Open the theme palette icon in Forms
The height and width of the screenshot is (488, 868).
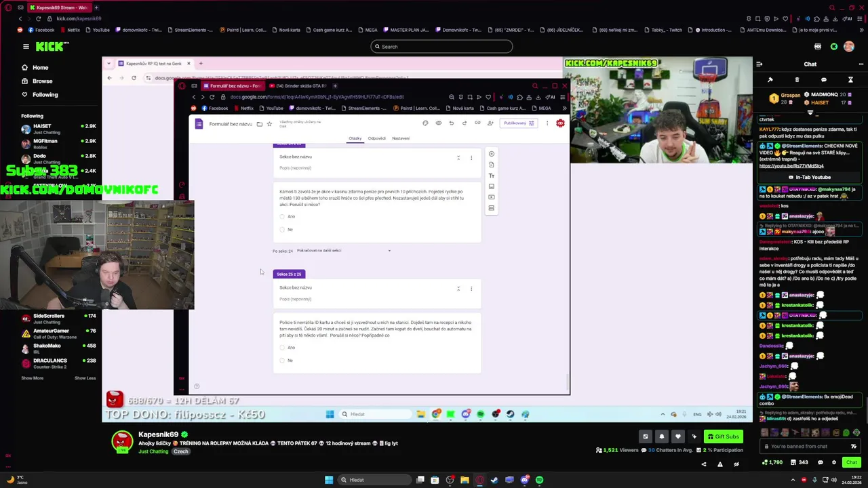click(425, 123)
